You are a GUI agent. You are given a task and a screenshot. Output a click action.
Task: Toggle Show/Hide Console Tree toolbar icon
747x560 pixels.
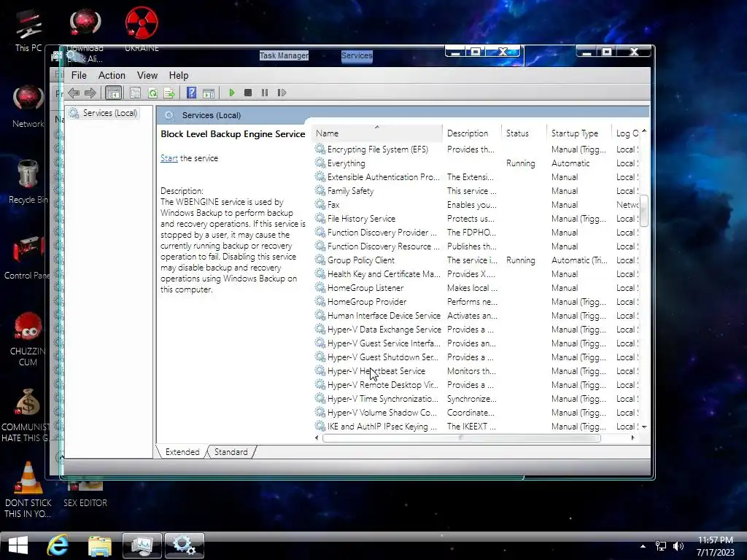pos(113,93)
